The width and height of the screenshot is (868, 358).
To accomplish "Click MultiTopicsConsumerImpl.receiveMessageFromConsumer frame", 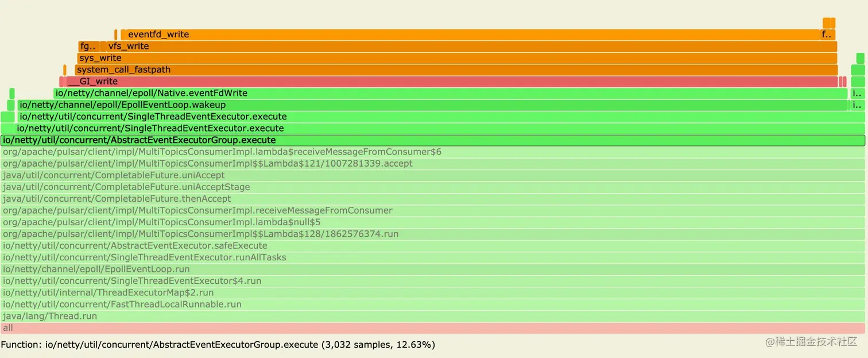I will tap(433, 210).
